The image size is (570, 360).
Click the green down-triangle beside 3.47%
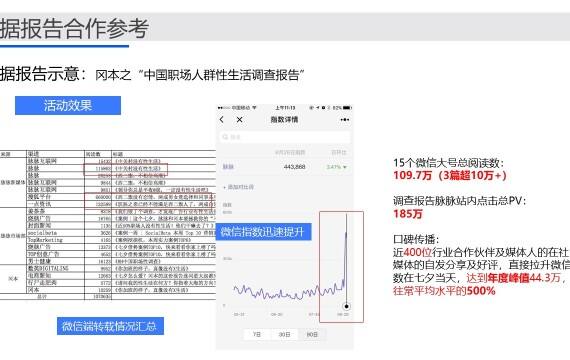pyautogui.click(x=345, y=167)
